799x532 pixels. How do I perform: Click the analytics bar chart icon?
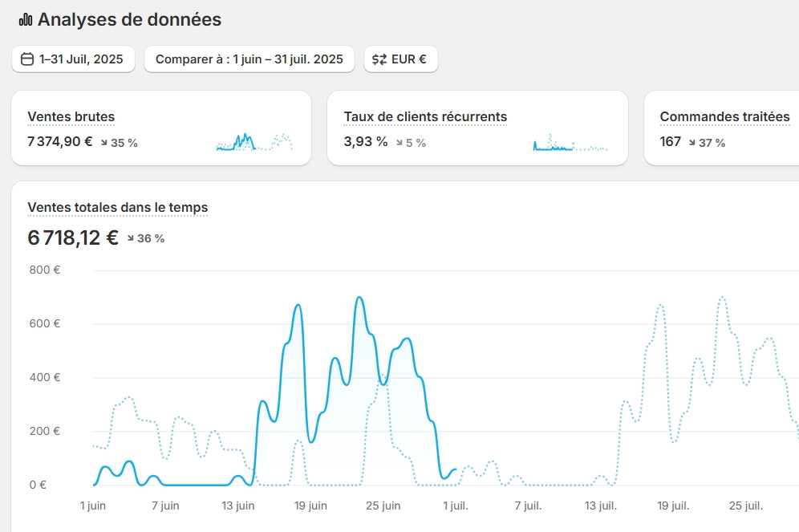(x=26, y=20)
